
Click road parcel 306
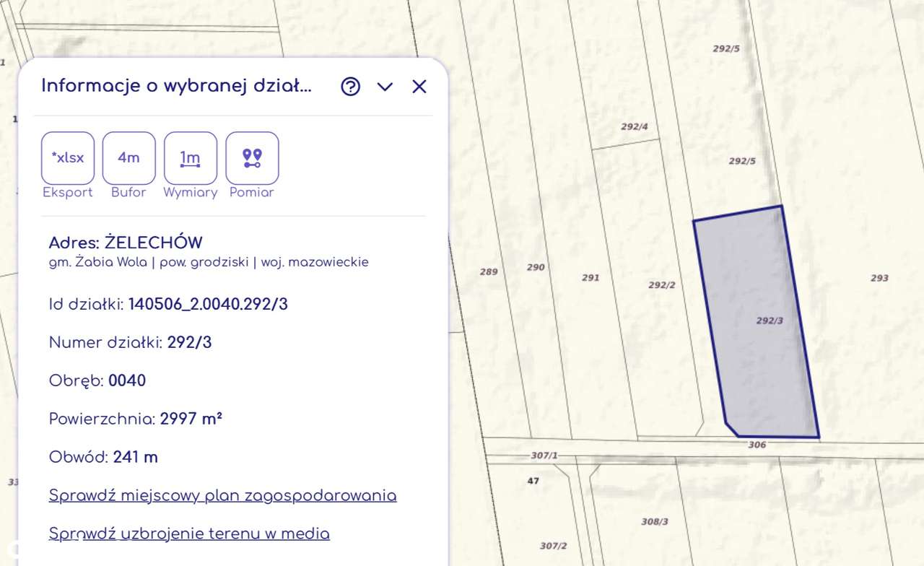click(x=756, y=445)
